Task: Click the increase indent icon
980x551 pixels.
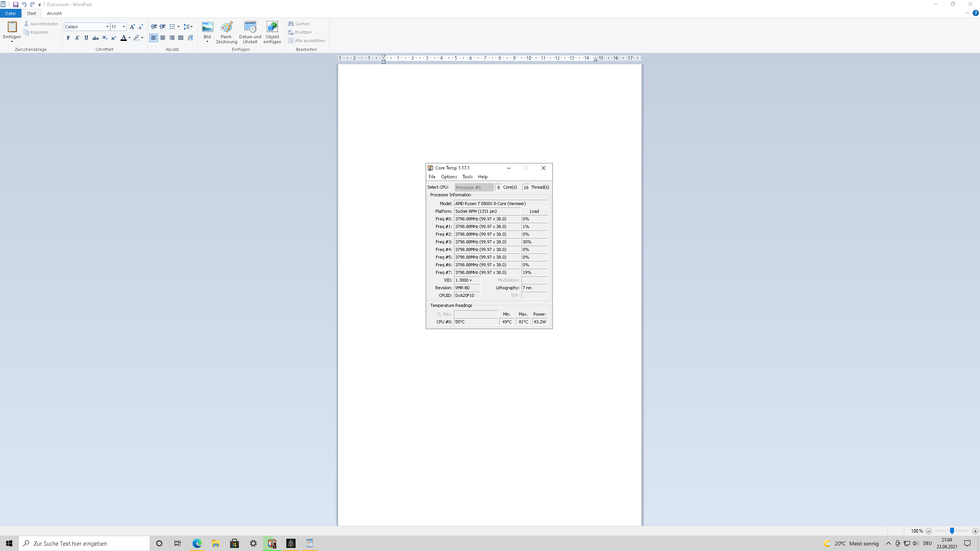Action: [163, 27]
